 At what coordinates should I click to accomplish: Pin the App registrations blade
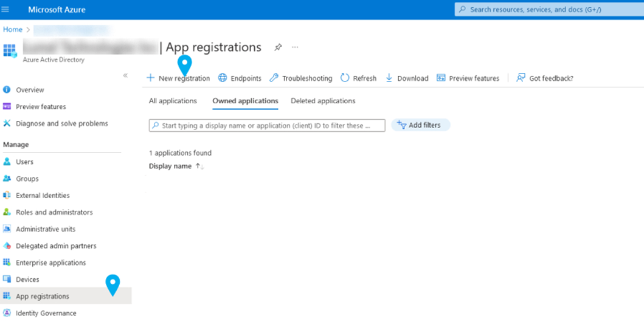point(278,47)
